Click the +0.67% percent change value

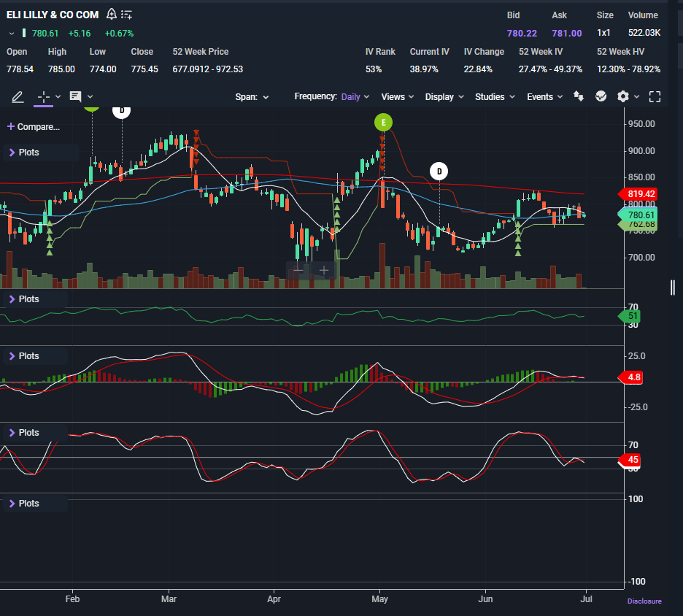click(119, 34)
